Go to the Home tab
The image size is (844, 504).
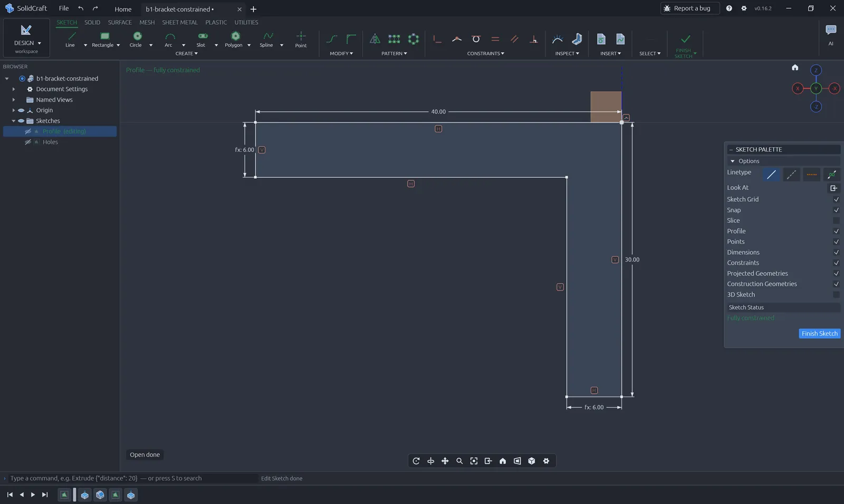coord(123,9)
